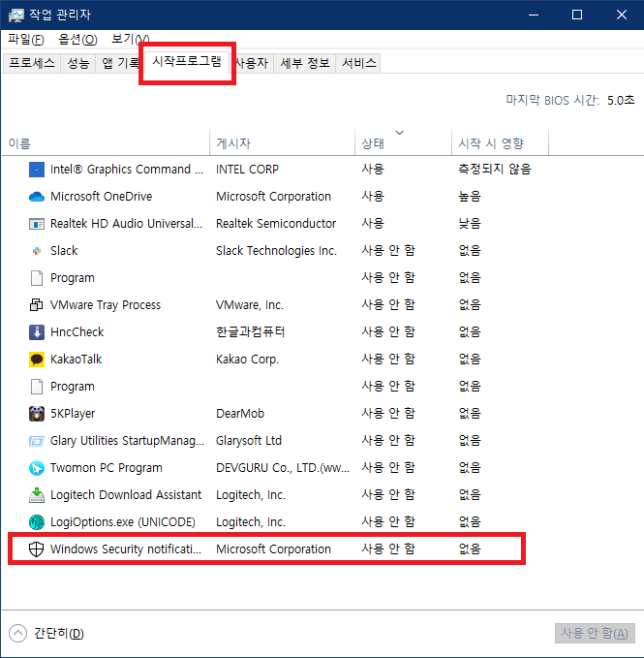Click the 5KPlayer icon
The image size is (644, 658).
37,414
